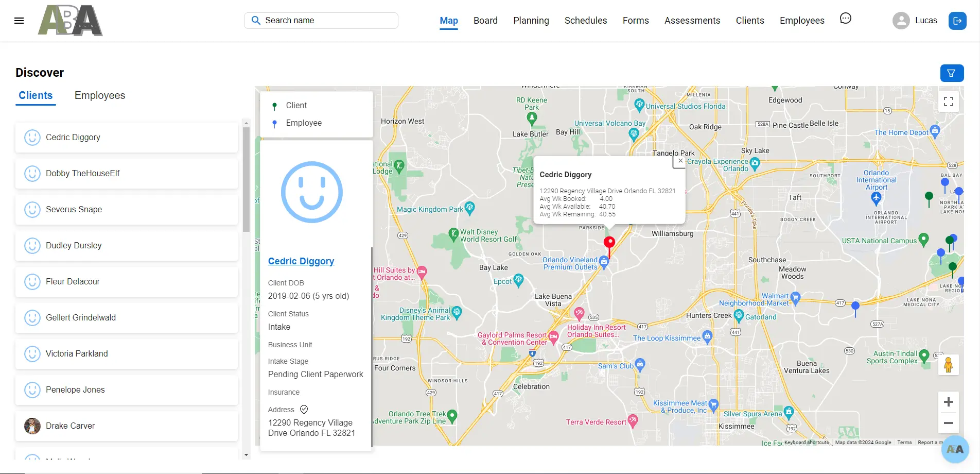Screen dimensions: 980x474
Task: Zoom in on the map
Action: coord(948,402)
